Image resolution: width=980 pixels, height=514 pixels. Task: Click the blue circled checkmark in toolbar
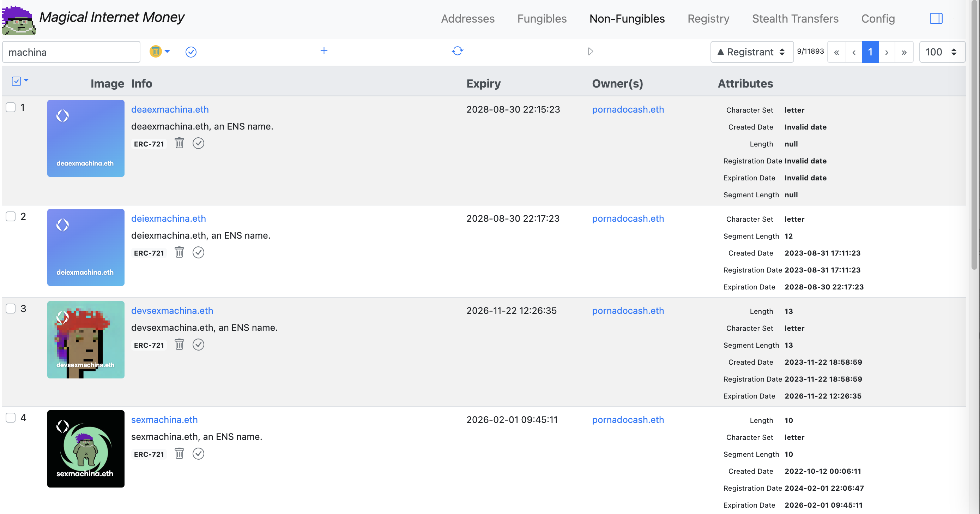tap(190, 52)
